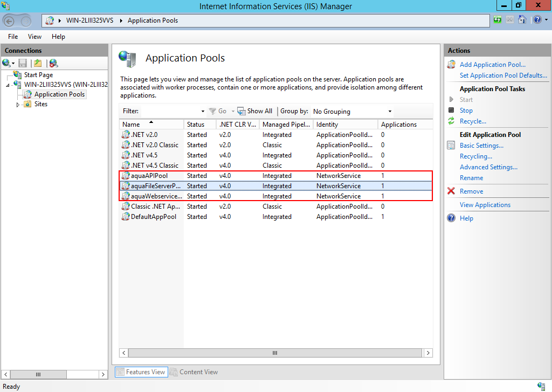The image size is (552, 392).
Task: Open the File menu
Action: pyautogui.click(x=13, y=37)
